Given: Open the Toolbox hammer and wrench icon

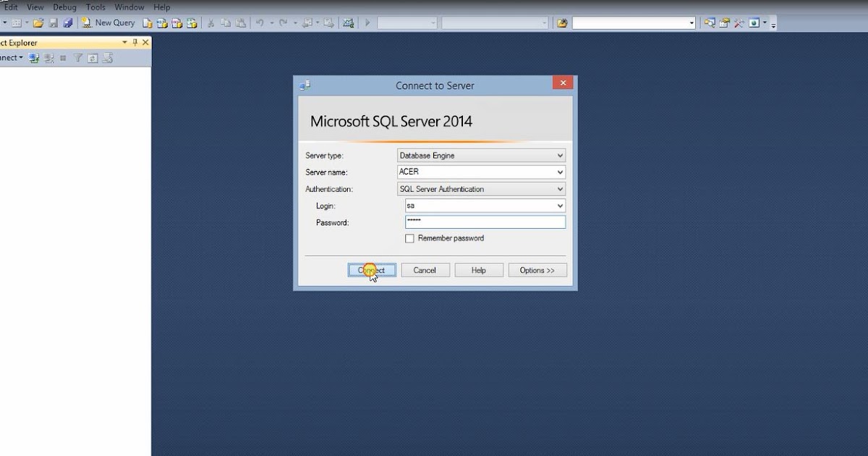Looking at the screenshot, I should [739, 23].
